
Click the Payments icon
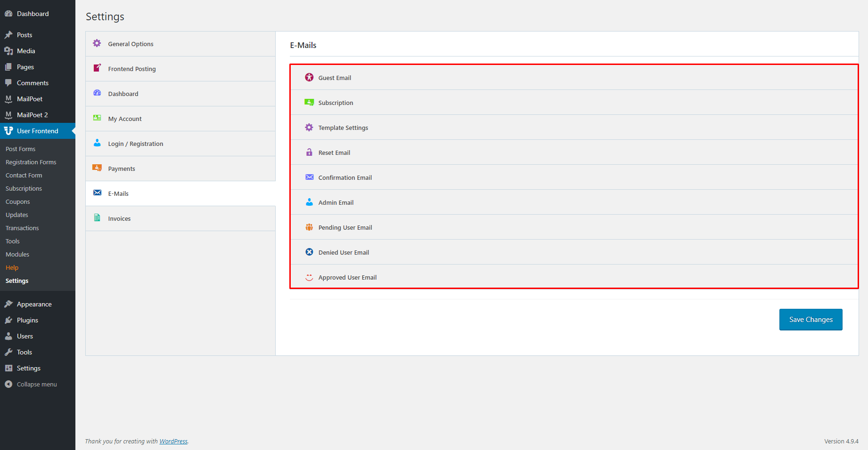pyautogui.click(x=97, y=168)
